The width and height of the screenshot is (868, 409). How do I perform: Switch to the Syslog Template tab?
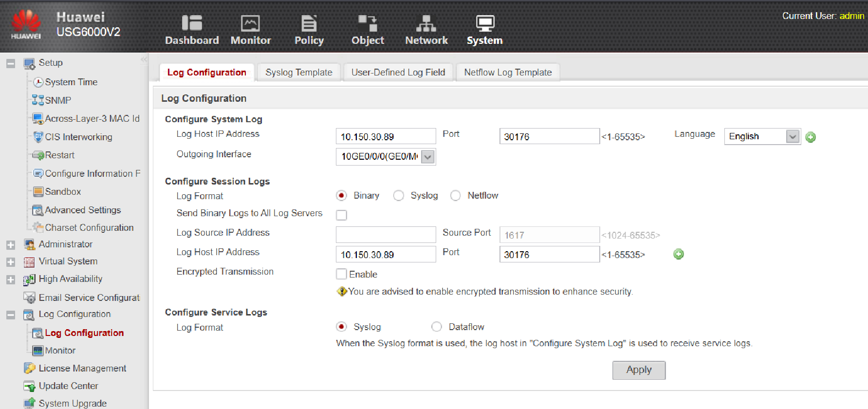[299, 73]
